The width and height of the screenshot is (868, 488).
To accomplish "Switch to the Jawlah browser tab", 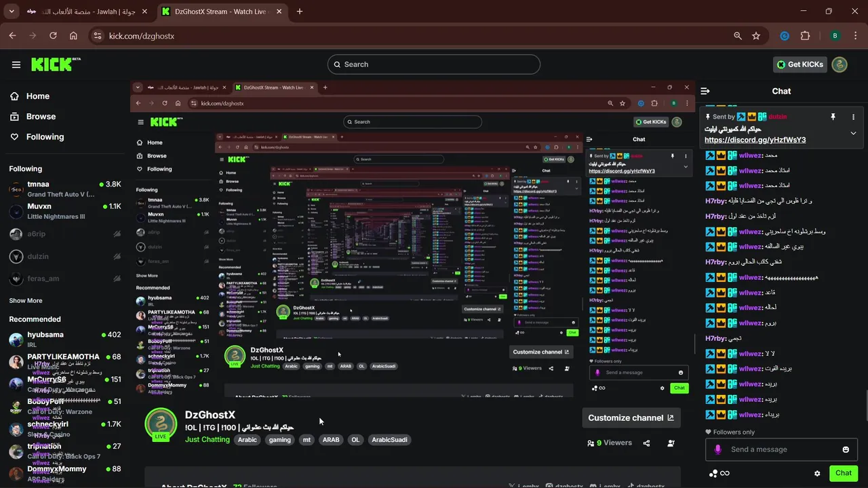I will (x=88, y=12).
